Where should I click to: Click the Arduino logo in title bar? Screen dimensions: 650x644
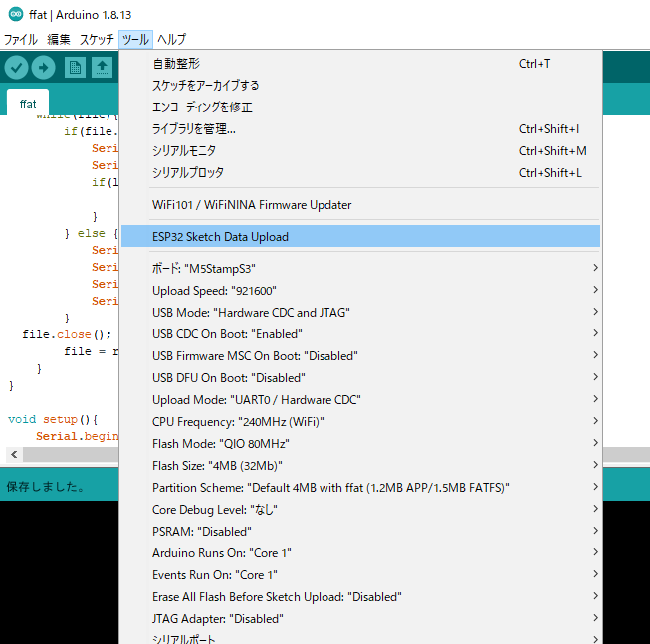click(x=16, y=15)
